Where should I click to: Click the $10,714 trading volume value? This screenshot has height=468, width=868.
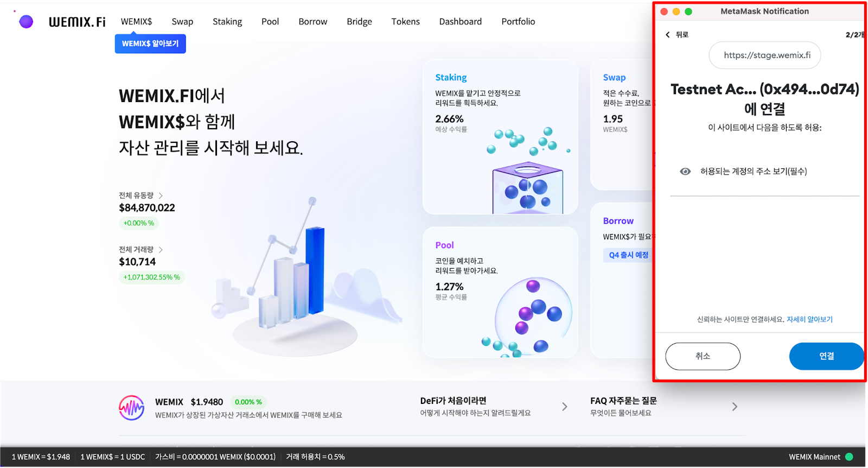tap(137, 262)
